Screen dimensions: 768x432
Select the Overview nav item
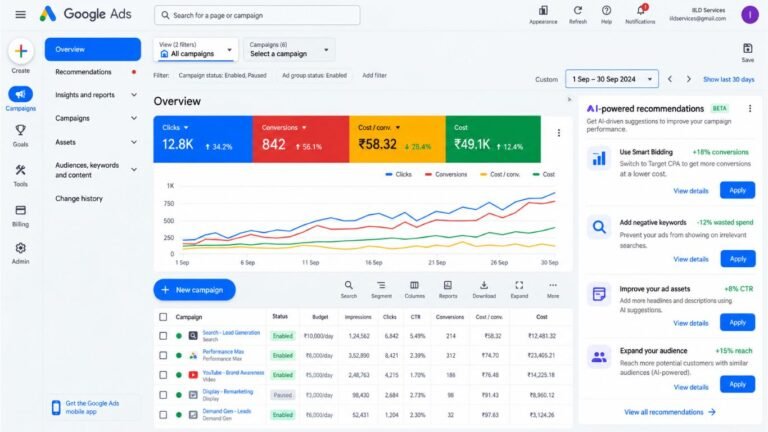(93, 49)
